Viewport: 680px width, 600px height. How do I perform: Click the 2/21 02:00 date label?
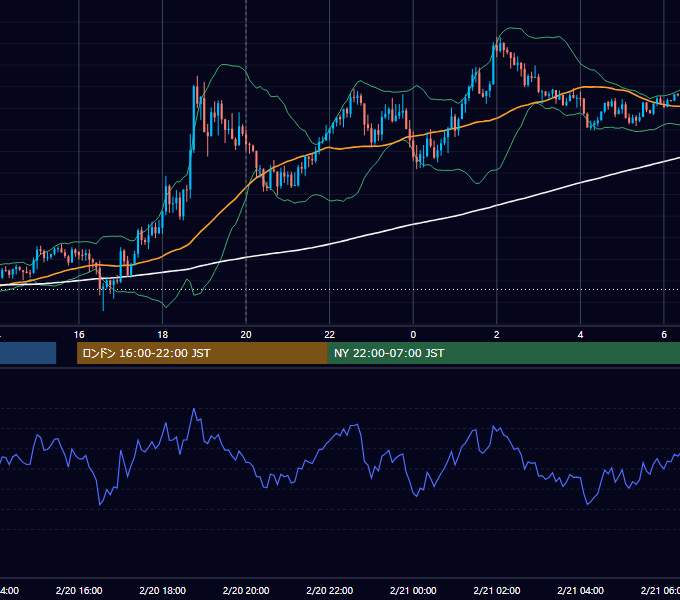click(x=497, y=590)
